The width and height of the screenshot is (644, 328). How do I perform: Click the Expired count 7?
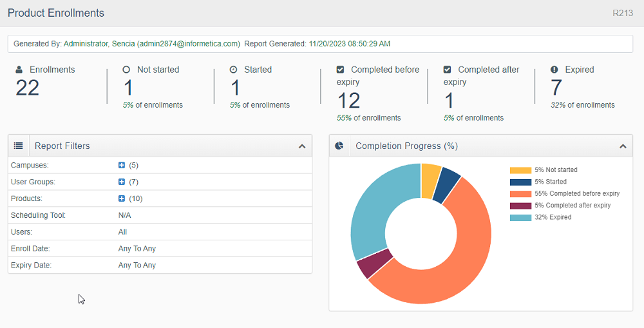coord(556,88)
